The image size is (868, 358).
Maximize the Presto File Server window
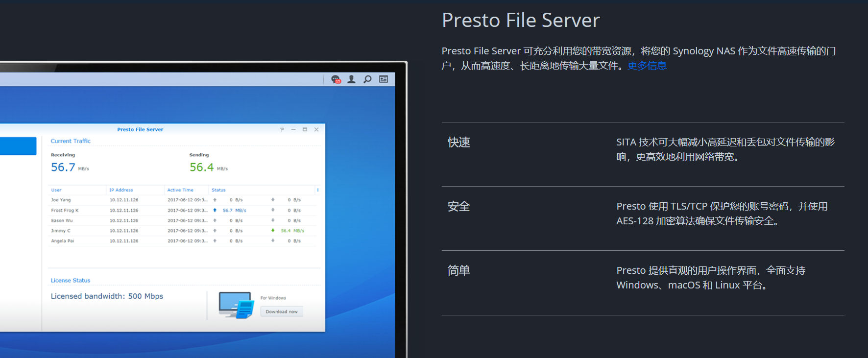pos(305,130)
